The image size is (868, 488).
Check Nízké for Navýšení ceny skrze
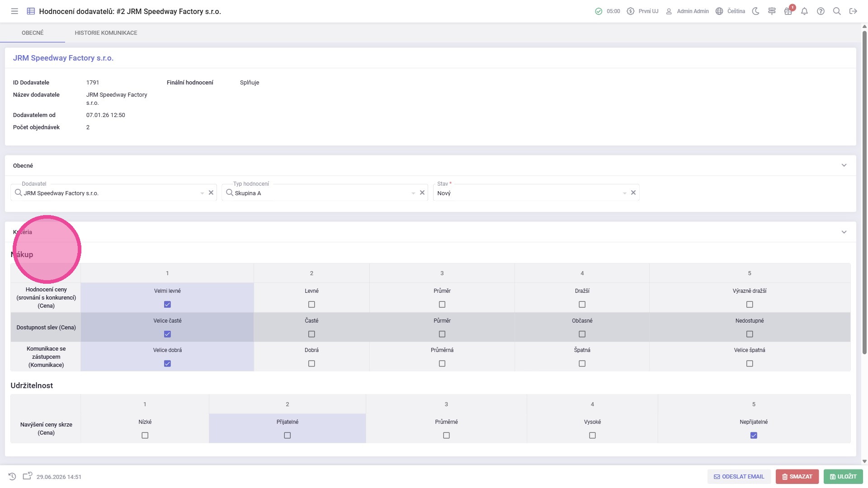[x=145, y=436]
